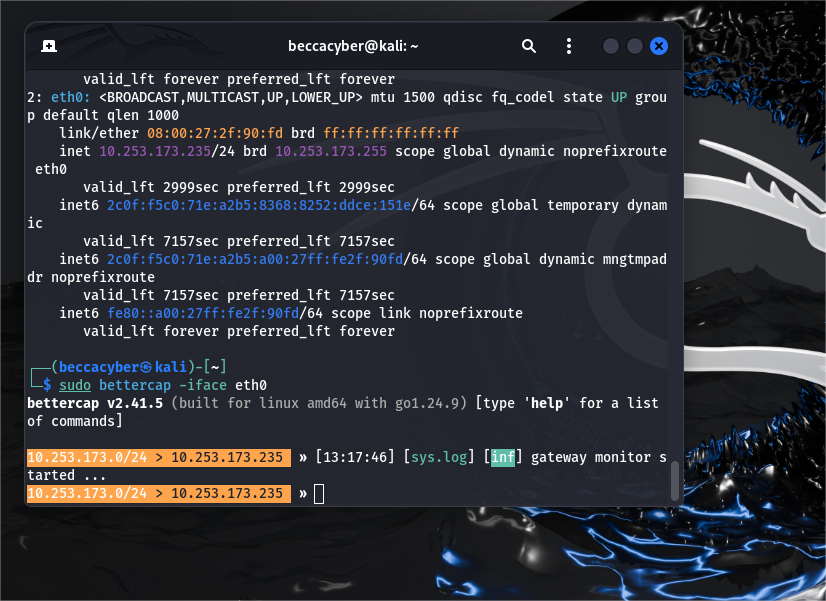The width and height of the screenshot is (826, 601).
Task: Minimize the terminal with the first gray circle
Action: 611,46
